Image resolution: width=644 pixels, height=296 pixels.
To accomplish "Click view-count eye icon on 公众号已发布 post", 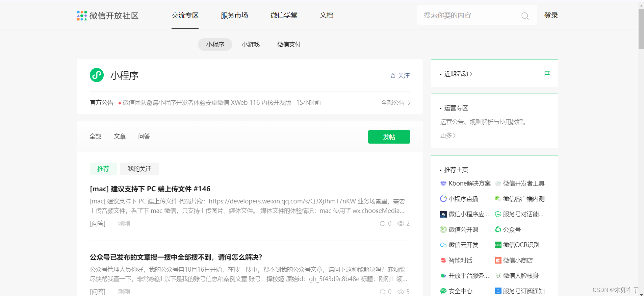I will [x=401, y=292].
